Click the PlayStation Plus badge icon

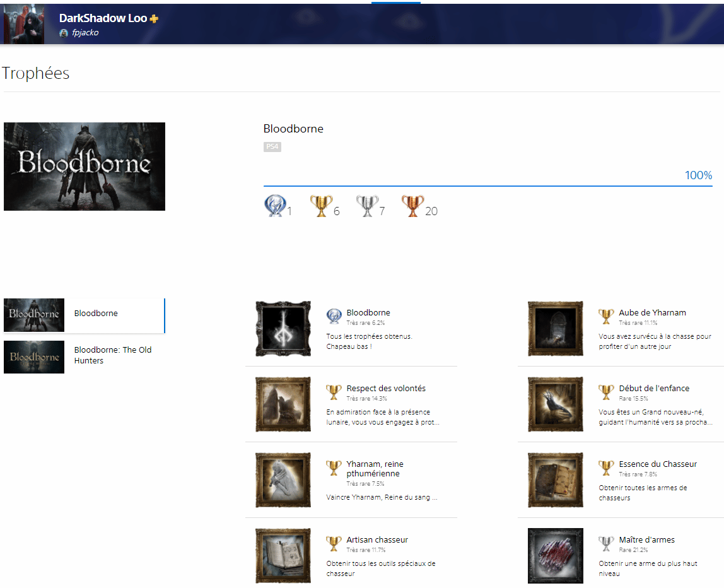click(x=155, y=18)
